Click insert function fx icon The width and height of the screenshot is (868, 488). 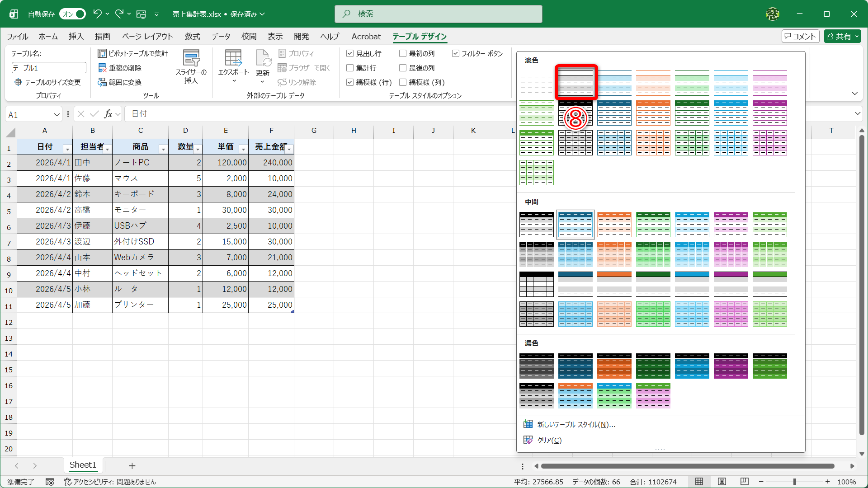pyautogui.click(x=108, y=114)
